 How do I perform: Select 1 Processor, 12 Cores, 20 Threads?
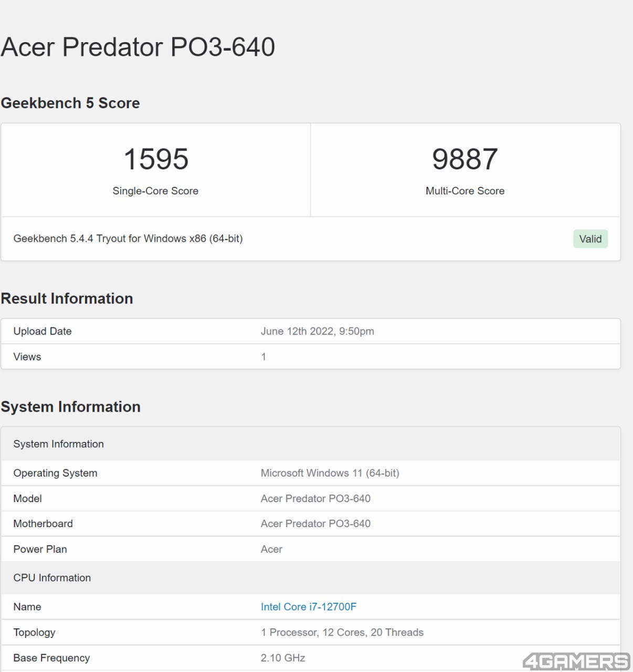pos(342,633)
